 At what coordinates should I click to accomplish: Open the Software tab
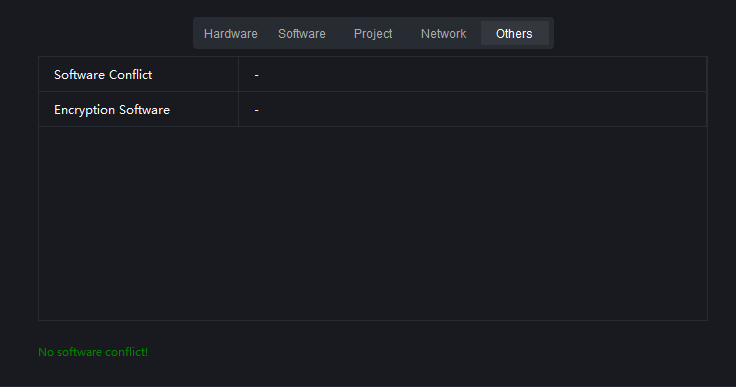click(302, 33)
